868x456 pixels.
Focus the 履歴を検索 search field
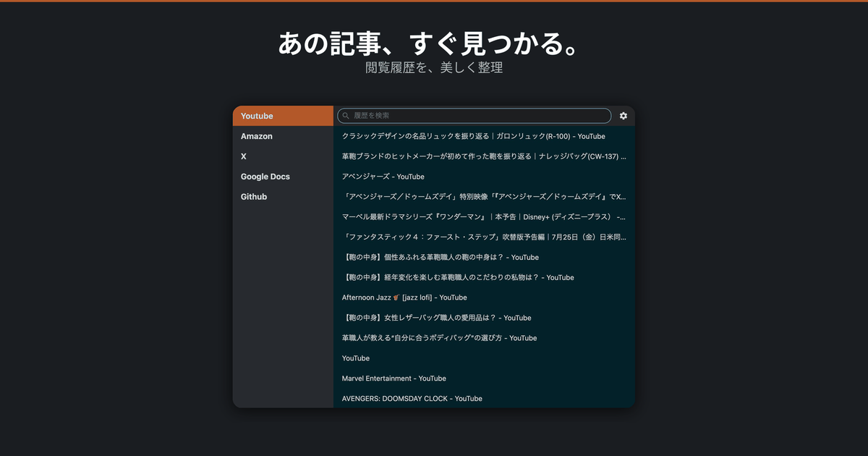coord(474,116)
